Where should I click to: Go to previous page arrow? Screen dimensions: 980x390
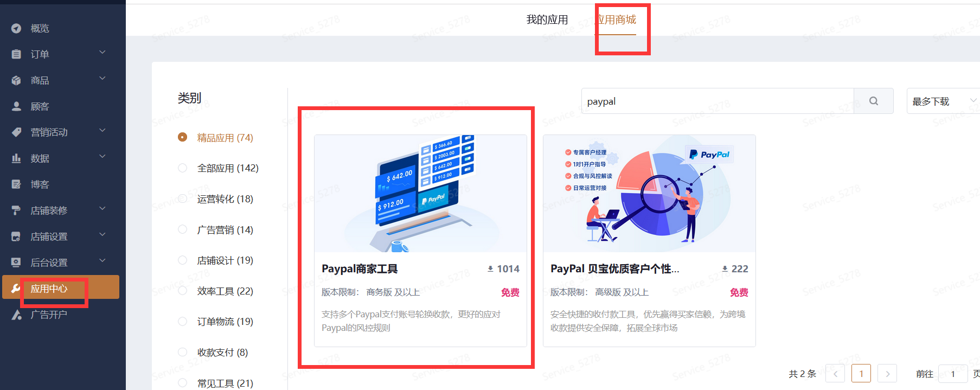pos(835,374)
